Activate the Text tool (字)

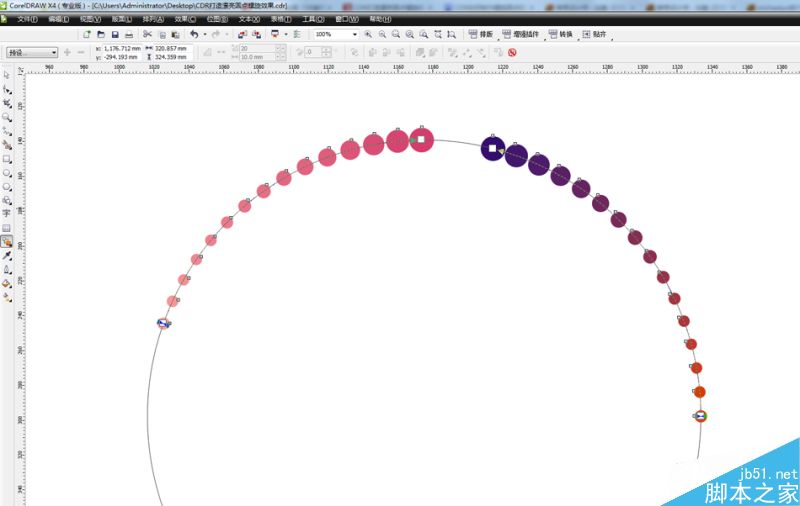pos(7,213)
